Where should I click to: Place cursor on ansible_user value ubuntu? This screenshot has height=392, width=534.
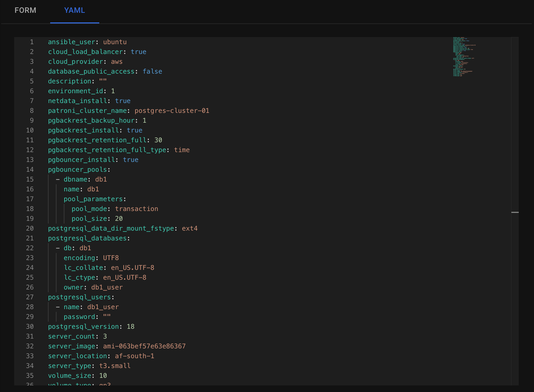115,42
